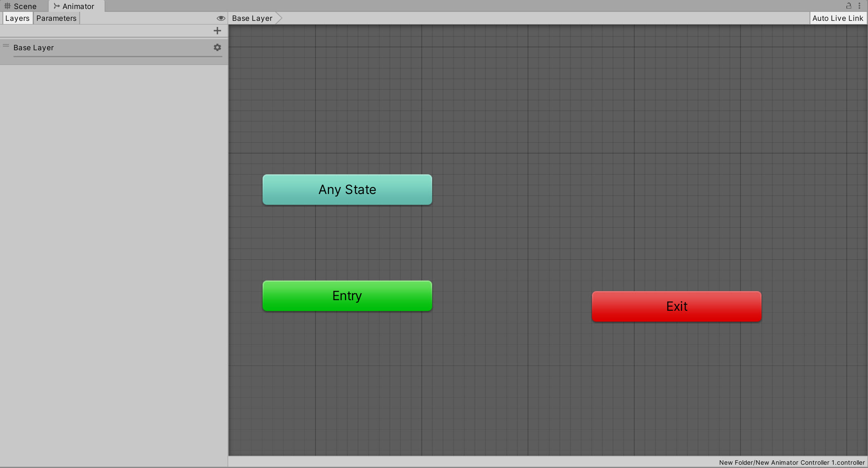Toggle the window lock icon
The image size is (868, 468).
848,6
